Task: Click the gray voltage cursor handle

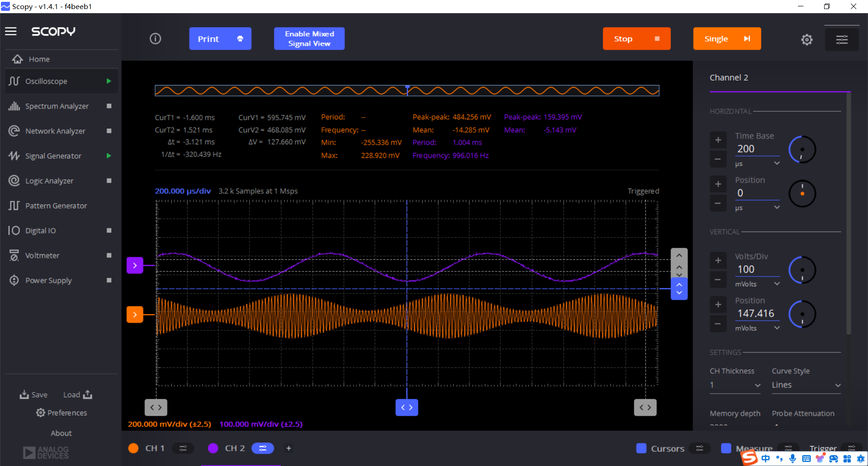Action: (x=679, y=263)
